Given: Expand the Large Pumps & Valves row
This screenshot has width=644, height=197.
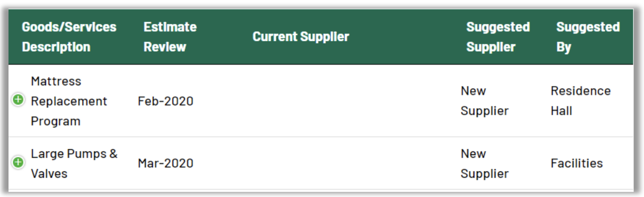Looking at the screenshot, I should [x=18, y=162].
